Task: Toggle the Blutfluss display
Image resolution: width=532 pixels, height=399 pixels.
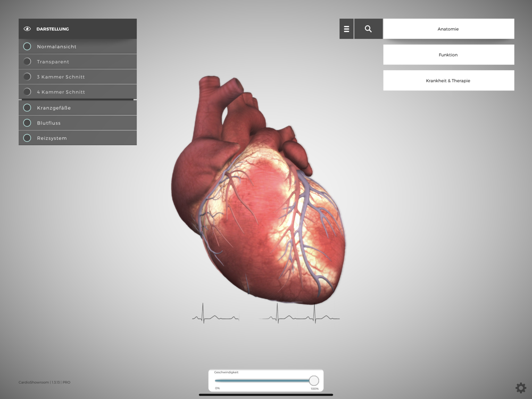Action: [x=27, y=123]
